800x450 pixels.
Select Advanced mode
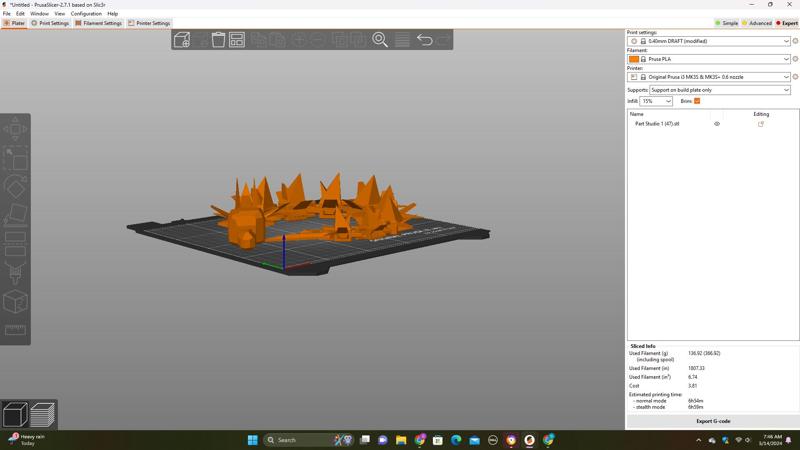coord(757,23)
